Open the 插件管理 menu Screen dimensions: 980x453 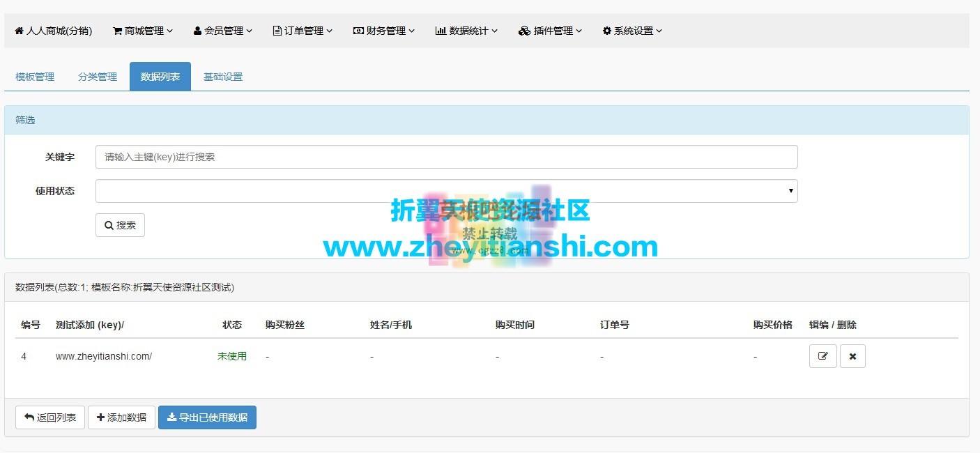coord(550,31)
